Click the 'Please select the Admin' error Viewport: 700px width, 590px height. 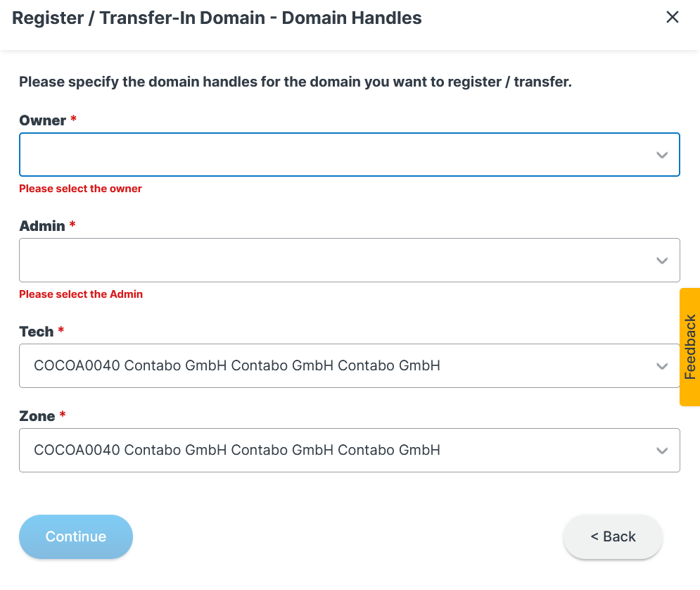pos(81,294)
